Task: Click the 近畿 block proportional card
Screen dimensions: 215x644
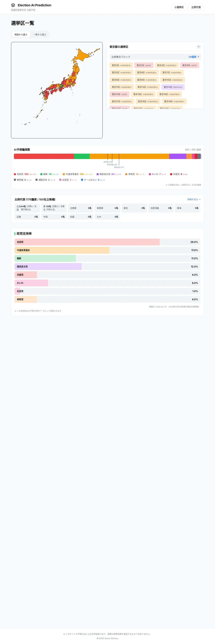Action: point(27,217)
